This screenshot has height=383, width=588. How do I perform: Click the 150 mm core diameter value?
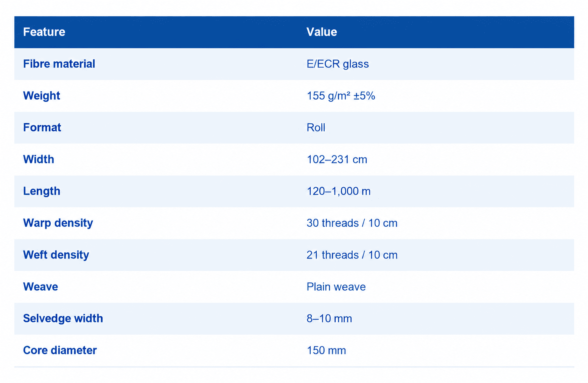[326, 350]
